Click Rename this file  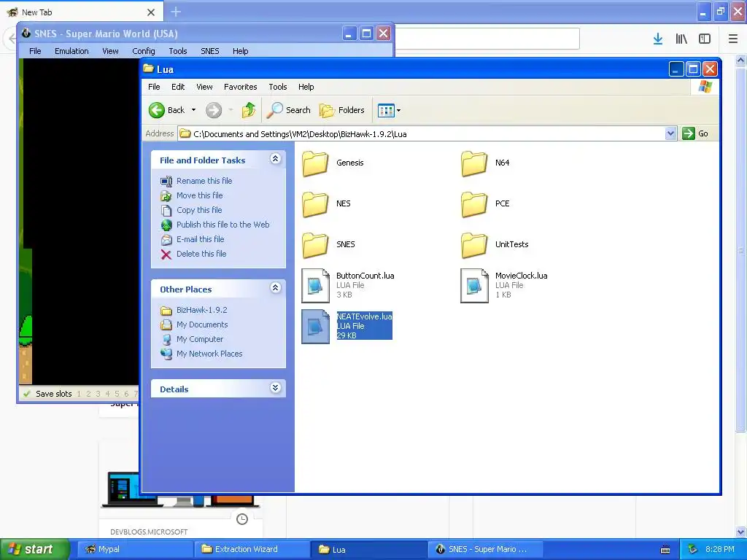[x=204, y=181]
